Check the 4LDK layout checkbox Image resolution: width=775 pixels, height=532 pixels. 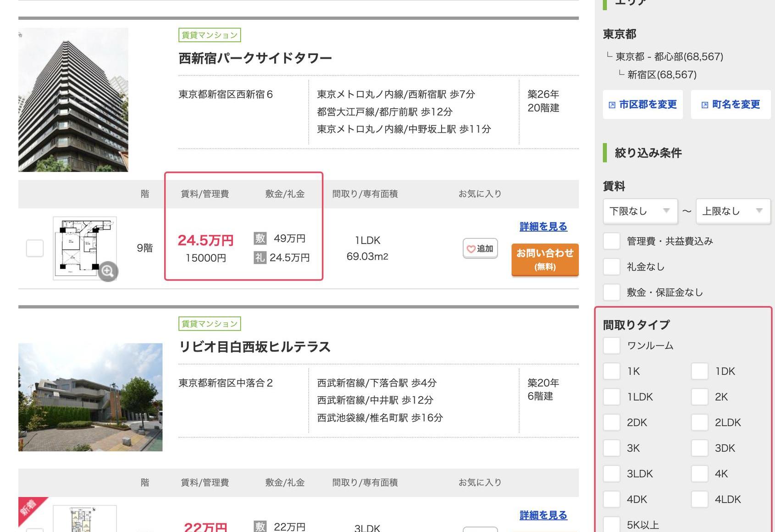tap(700, 499)
